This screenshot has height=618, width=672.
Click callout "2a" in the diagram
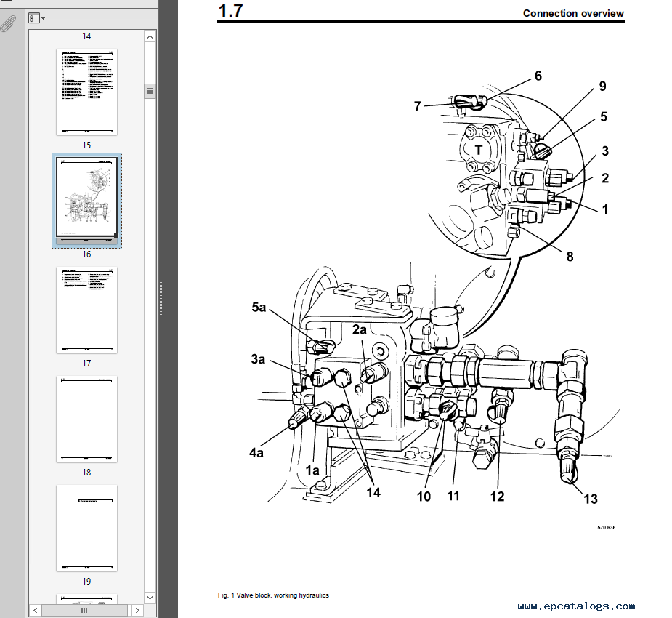click(360, 329)
